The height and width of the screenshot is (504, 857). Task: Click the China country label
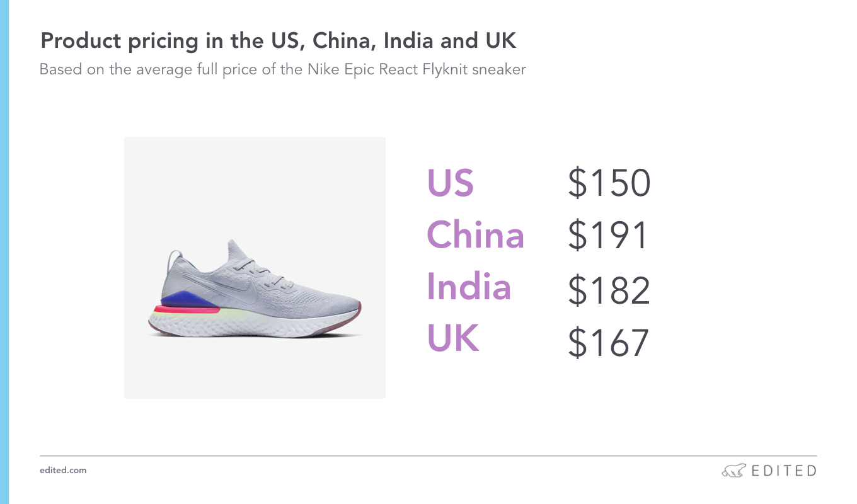476,234
